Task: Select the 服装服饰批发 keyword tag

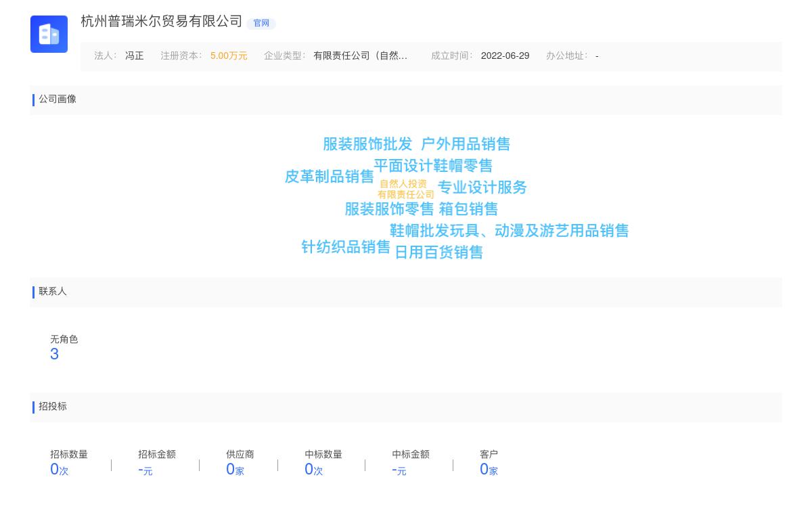Action: pyautogui.click(x=366, y=144)
